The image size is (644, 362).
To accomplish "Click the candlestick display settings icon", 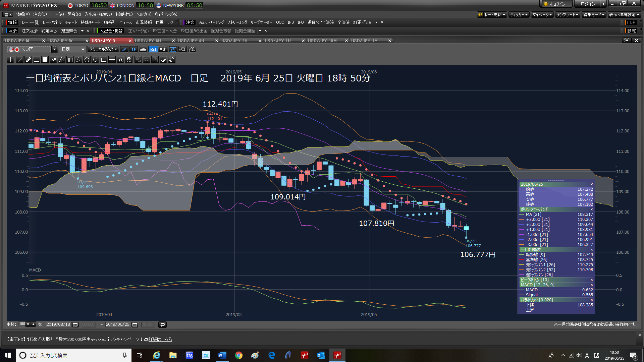I will 173,49.
